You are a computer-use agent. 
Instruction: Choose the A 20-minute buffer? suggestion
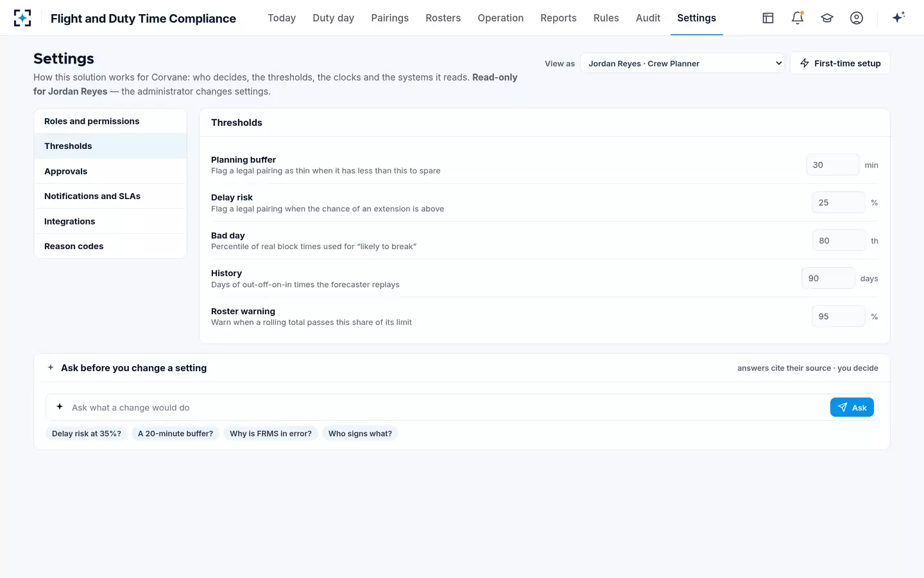175,433
